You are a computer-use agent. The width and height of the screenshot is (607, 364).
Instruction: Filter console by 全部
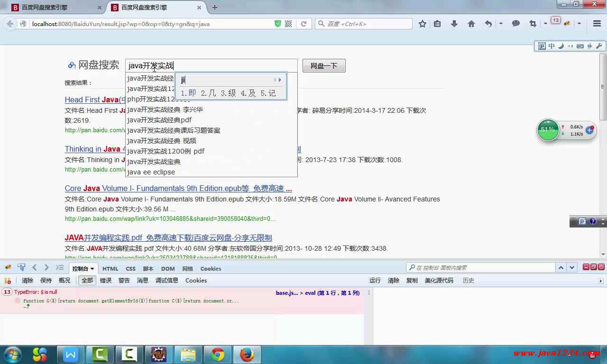87,281
